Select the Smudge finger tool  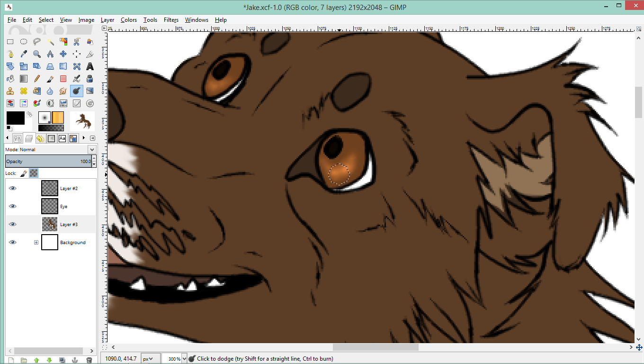point(63,91)
